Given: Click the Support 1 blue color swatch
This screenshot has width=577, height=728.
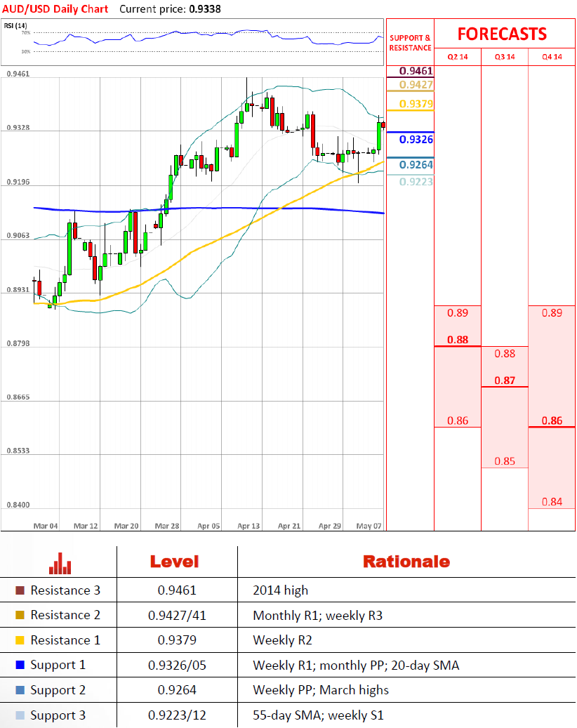Looking at the screenshot, I should (20, 665).
